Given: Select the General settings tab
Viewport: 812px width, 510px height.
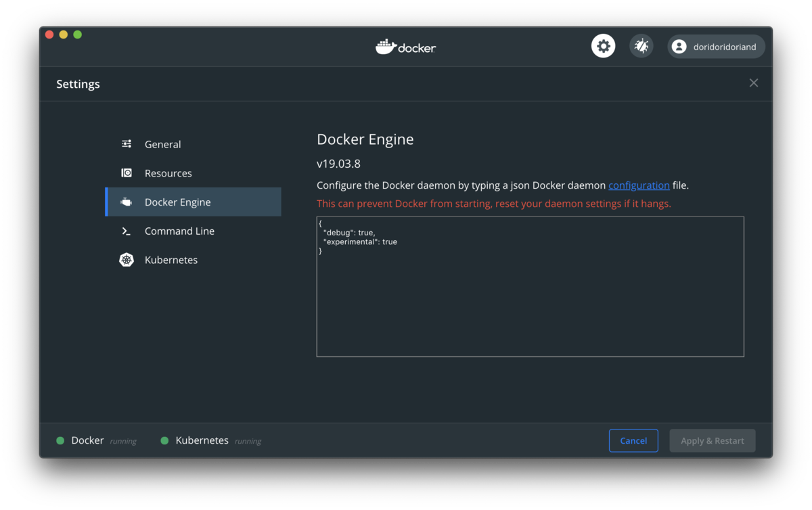Looking at the screenshot, I should tap(194, 144).
